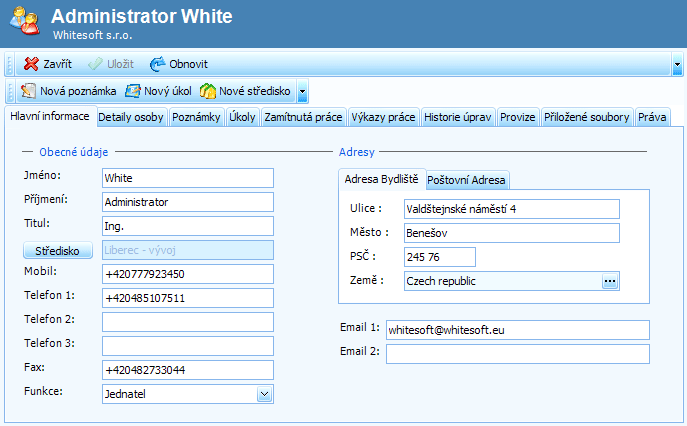
Task: Click the Obnovit refresh icon
Action: (x=158, y=64)
